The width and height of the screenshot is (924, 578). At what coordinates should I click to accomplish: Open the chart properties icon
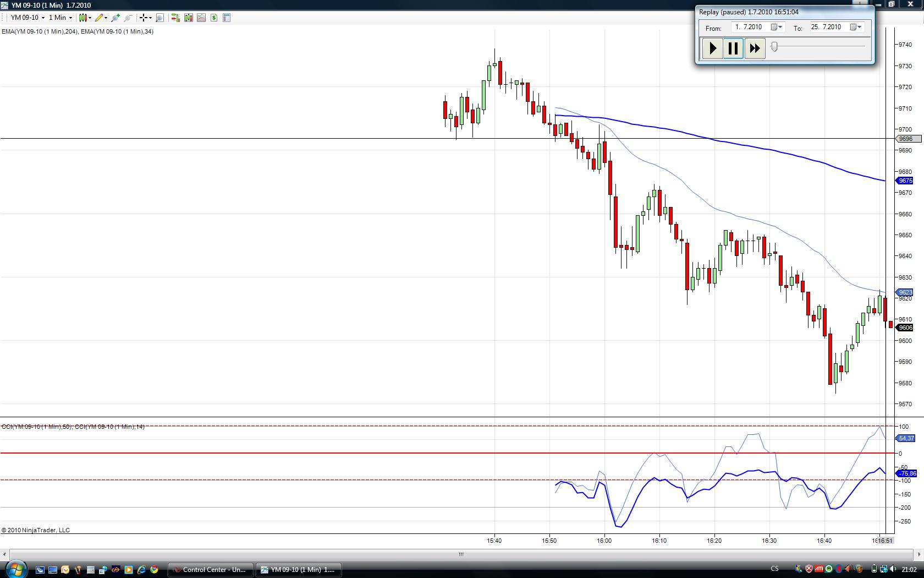[227, 18]
